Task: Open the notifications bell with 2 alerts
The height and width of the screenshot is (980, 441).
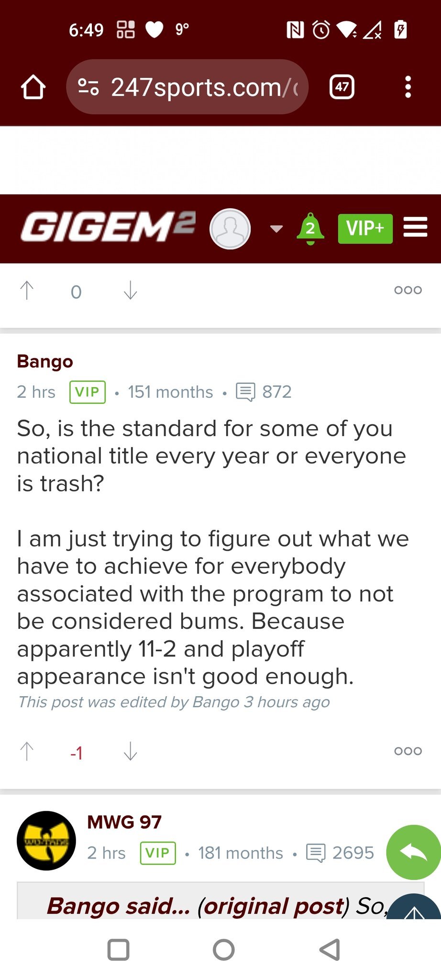Action: click(310, 228)
